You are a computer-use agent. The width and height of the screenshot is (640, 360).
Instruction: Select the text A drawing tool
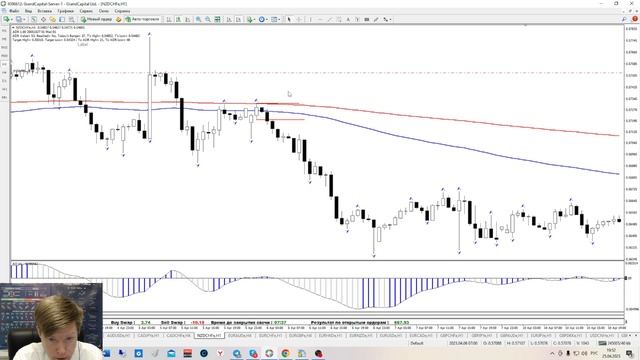(x=348, y=19)
